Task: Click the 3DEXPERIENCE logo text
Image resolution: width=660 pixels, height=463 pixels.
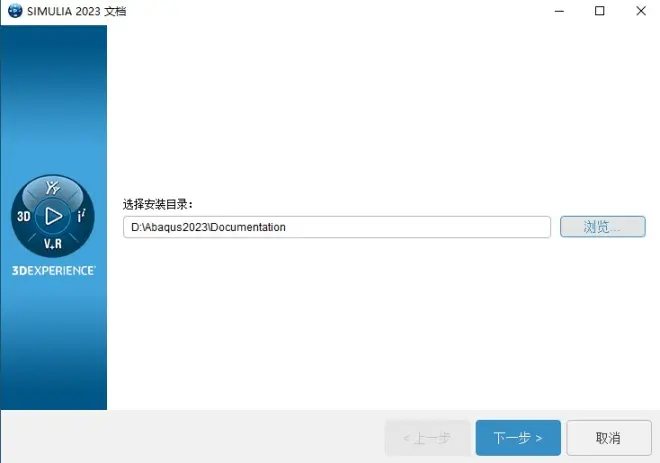Action: tap(53, 271)
